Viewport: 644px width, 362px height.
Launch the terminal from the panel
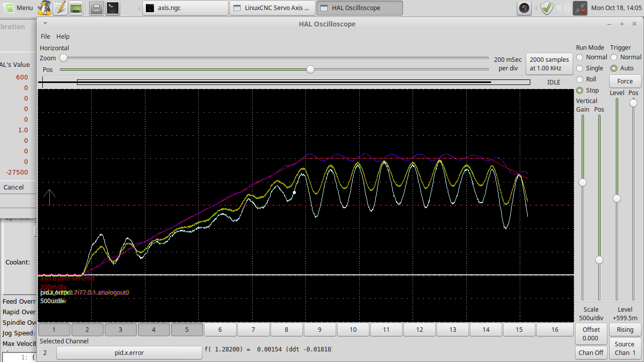pos(113,8)
